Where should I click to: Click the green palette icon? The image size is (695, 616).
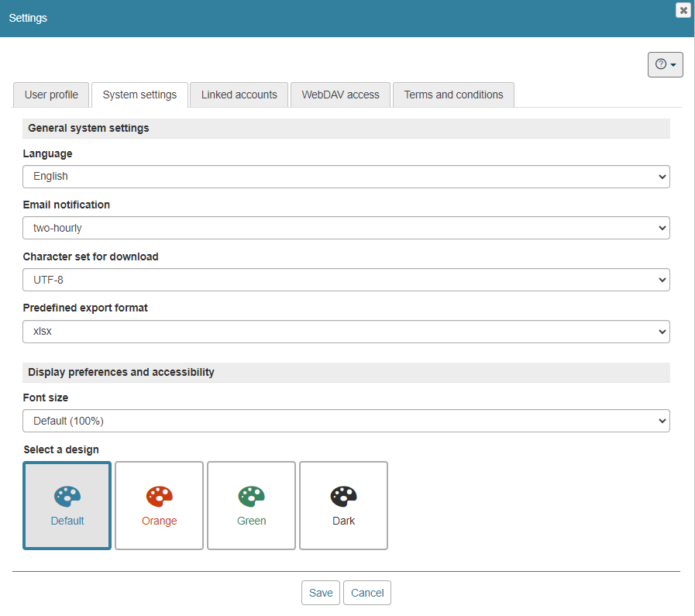(x=251, y=496)
